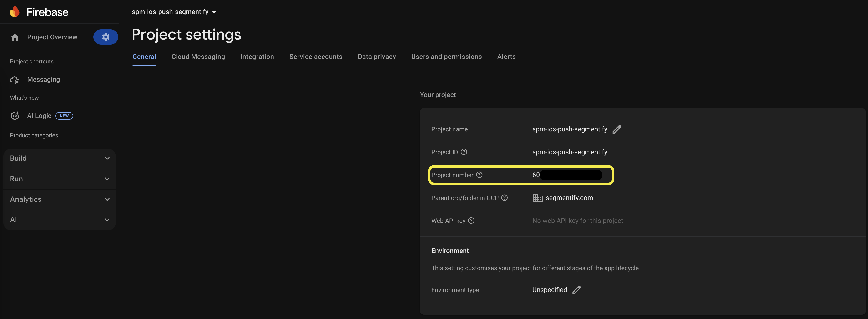Click the 'Project shortcuts' label
Screen dimensions: 868x319
pyautogui.click(x=32, y=61)
